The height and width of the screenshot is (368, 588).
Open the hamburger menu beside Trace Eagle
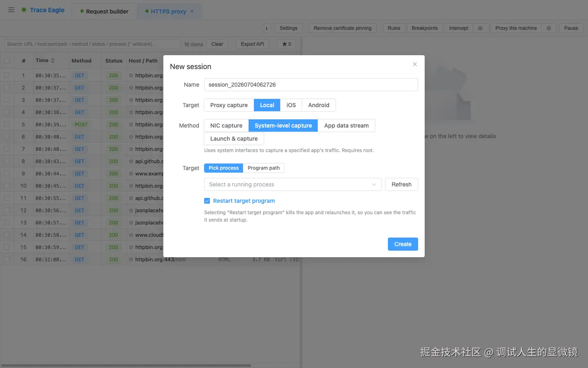(x=11, y=10)
